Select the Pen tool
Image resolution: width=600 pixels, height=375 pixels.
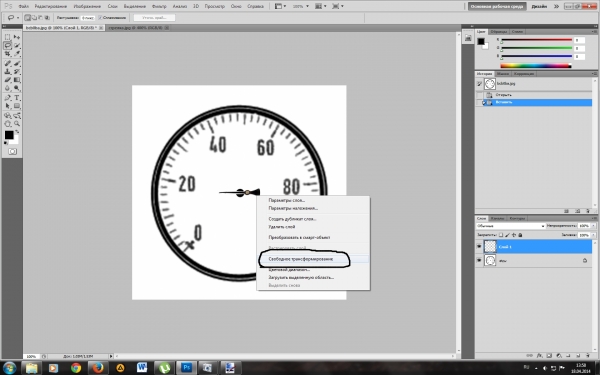(7, 98)
